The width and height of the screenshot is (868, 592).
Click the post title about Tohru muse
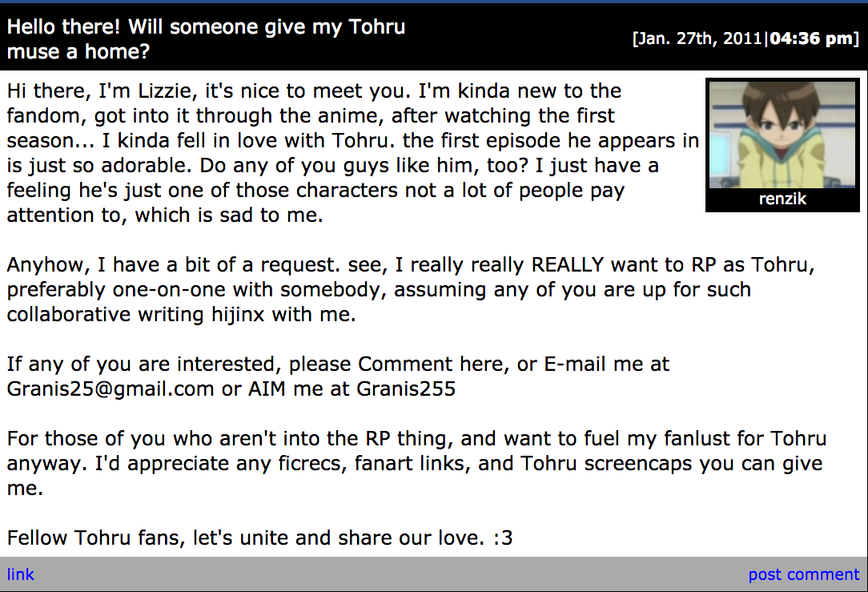point(206,38)
